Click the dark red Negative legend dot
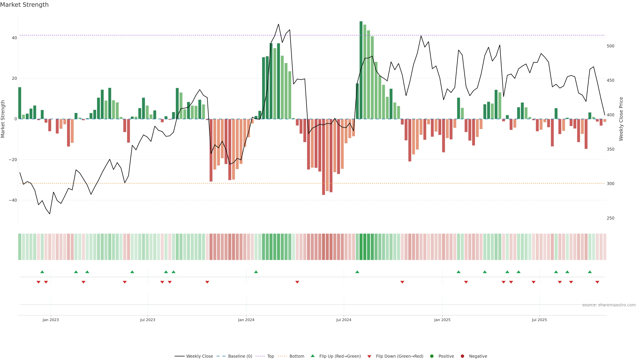The height and width of the screenshot is (362, 644). coord(462,356)
